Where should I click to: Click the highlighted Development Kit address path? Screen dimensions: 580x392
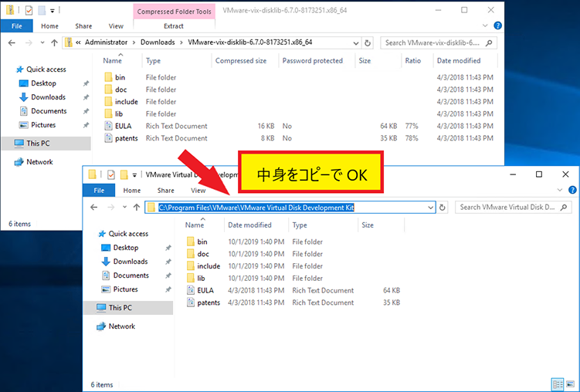[x=256, y=208]
